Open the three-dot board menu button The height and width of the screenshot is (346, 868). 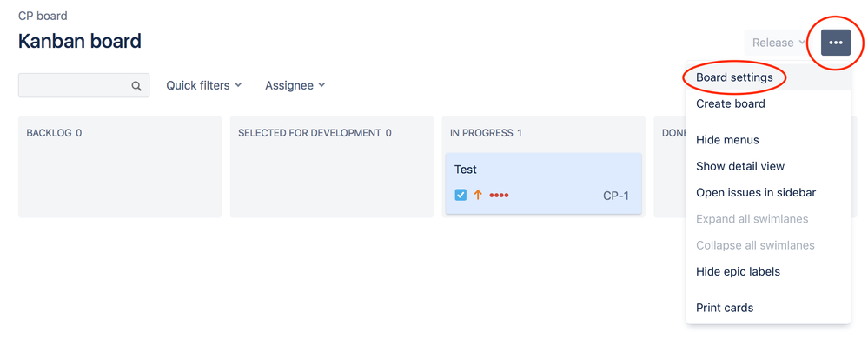(835, 43)
